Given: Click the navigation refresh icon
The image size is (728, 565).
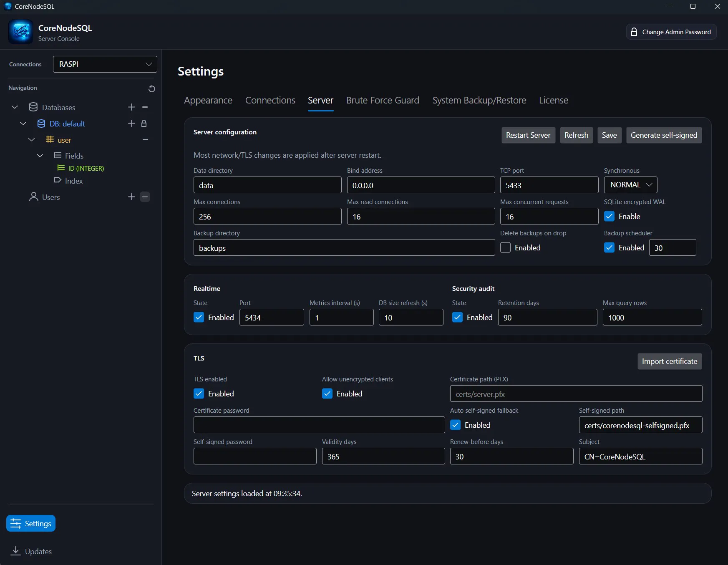Looking at the screenshot, I should (152, 88).
